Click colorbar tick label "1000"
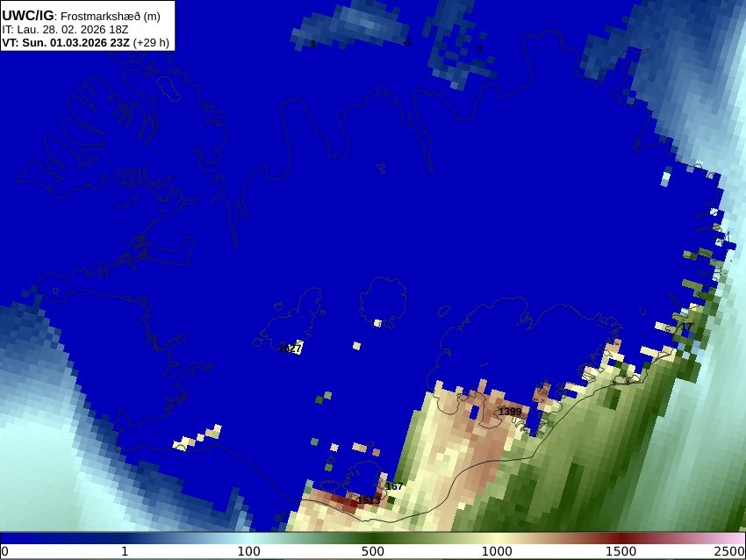Viewport: 746px width, 560px height. point(497,552)
